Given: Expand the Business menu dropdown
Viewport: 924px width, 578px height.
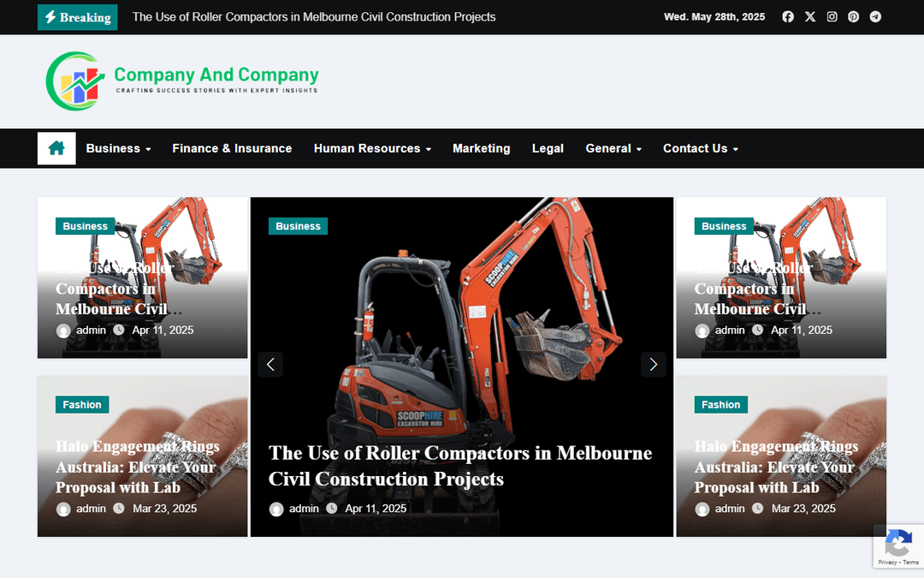Looking at the screenshot, I should [118, 149].
